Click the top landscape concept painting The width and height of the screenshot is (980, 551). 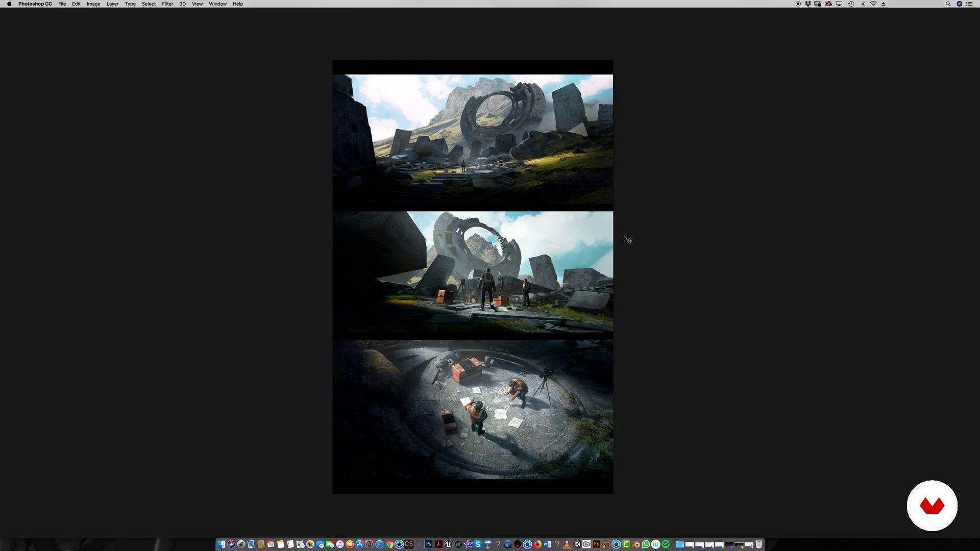point(473,139)
